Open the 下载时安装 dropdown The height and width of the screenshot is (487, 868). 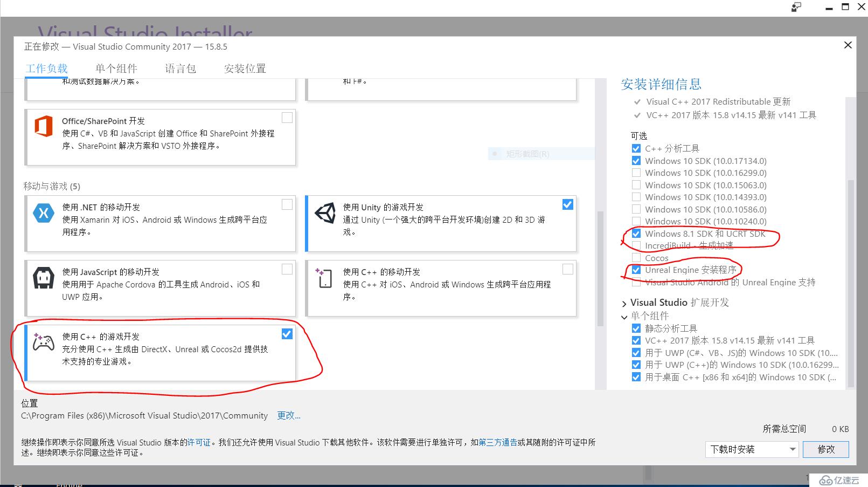752,449
